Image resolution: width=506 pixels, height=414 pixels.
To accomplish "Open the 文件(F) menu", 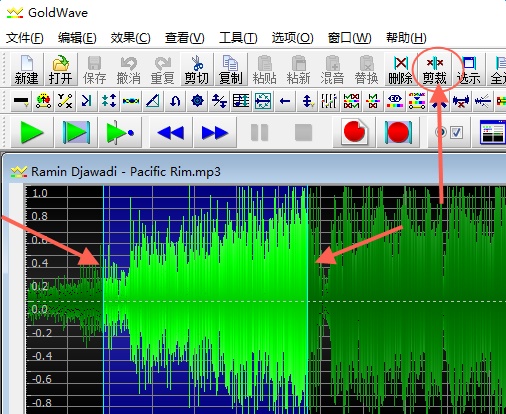I will pyautogui.click(x=25, y=38).
